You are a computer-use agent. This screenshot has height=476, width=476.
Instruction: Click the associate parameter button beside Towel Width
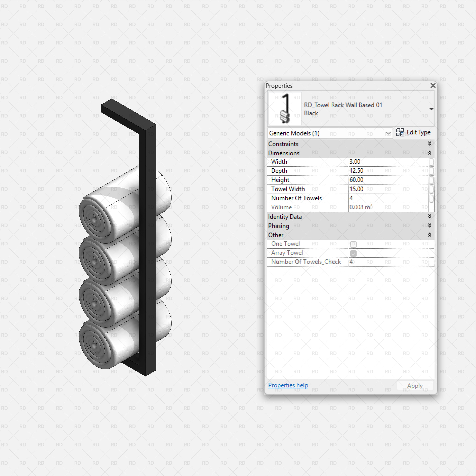pyautogui.click(x=431, y=189)
